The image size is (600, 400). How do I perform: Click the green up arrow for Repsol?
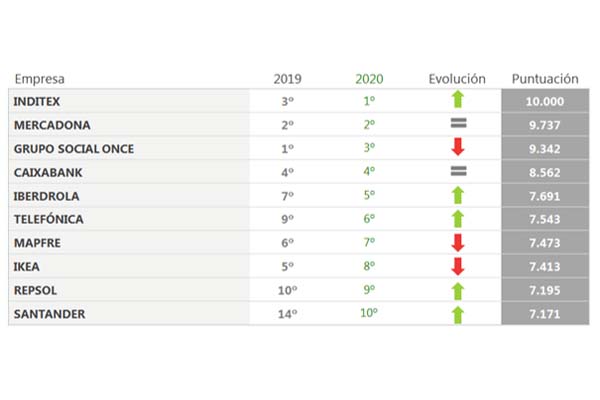(459, 290)
